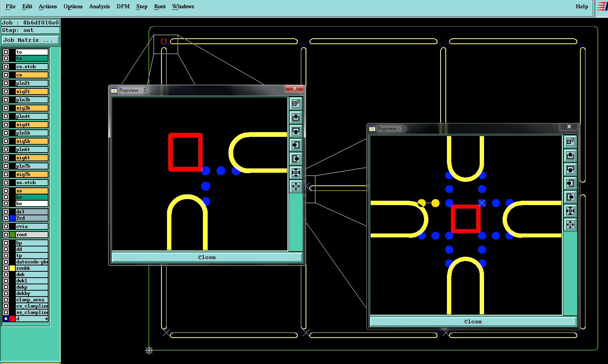Select the dwkby layer name
This screenshot has height=364, width=608.
[x=32, y=293]
